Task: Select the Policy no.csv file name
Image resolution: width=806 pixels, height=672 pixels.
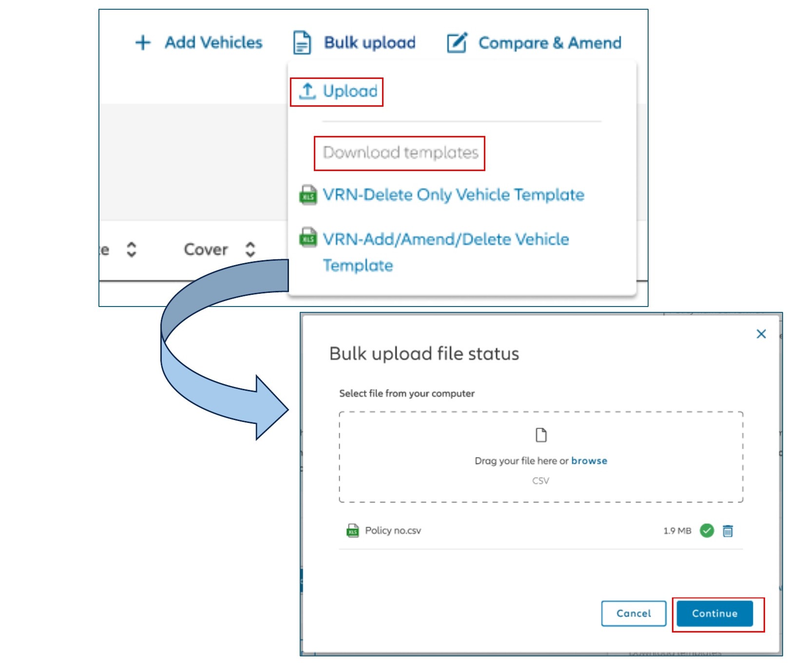Action: point(393,530)
